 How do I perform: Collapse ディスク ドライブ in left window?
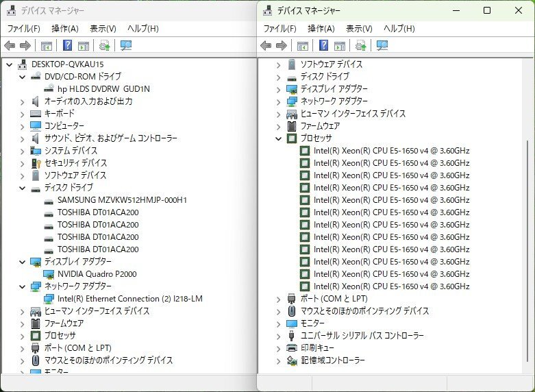pos(22,188)
